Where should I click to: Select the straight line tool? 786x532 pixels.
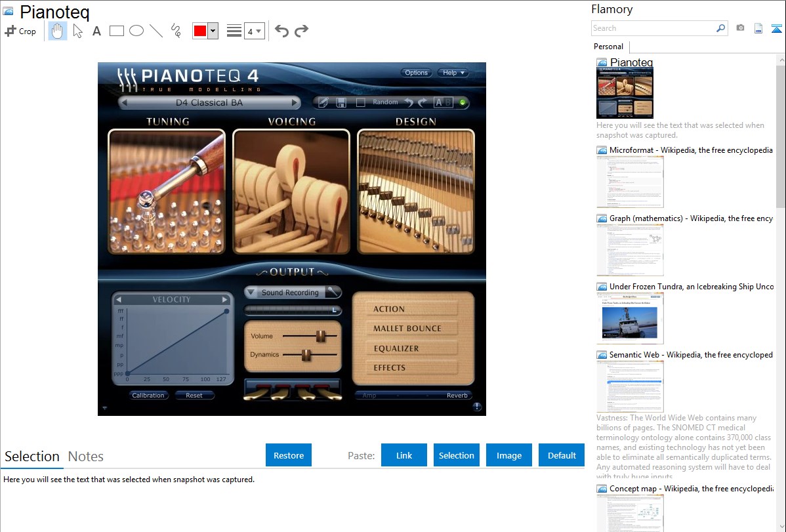click(x=156, y=31)
